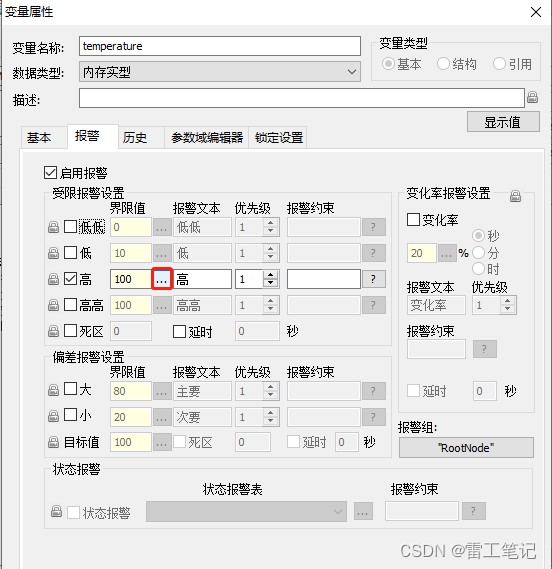552x569 pixels.
Task: Select 分 as rate time unit
Action: tap(478, 252)
